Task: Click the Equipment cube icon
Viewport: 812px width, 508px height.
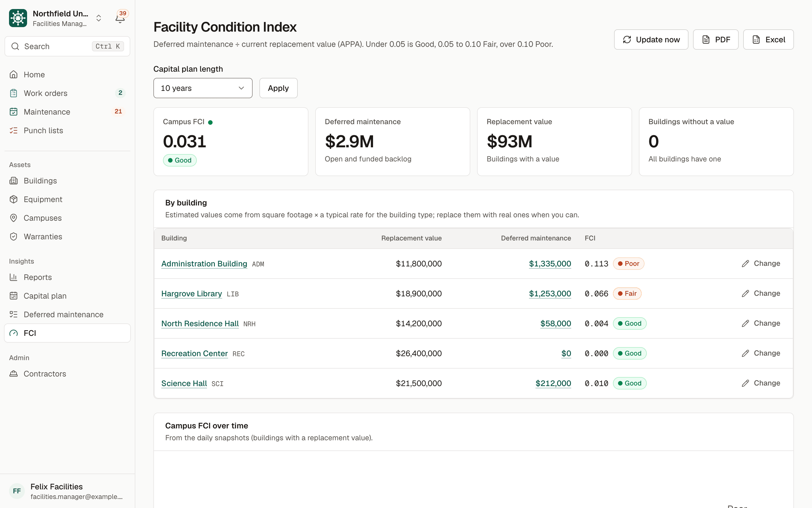Action: click(14, 199)
